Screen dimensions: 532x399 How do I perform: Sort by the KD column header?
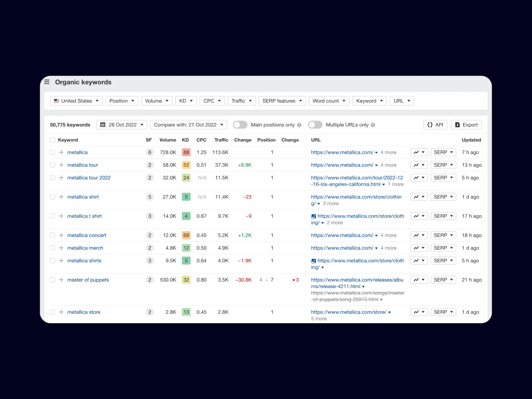click(185, 140)
